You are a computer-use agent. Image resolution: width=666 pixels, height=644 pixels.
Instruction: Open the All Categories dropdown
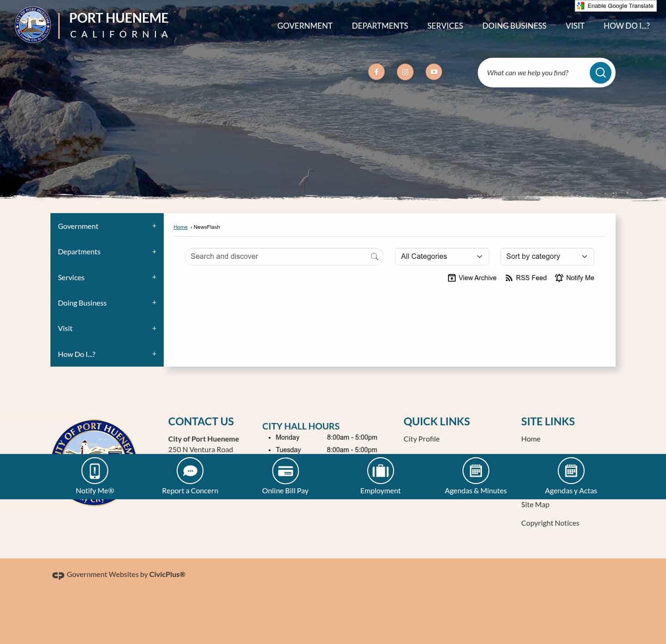[x=442, y=257]
